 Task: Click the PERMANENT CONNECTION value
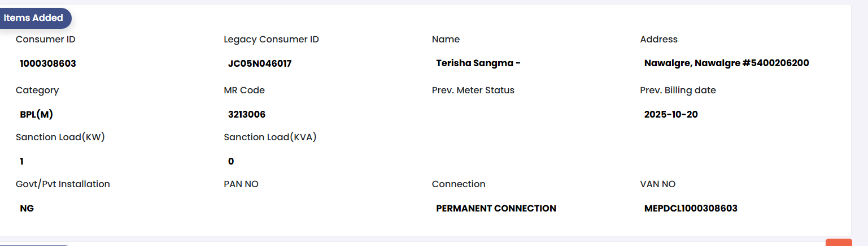click(x=496, y=208)
